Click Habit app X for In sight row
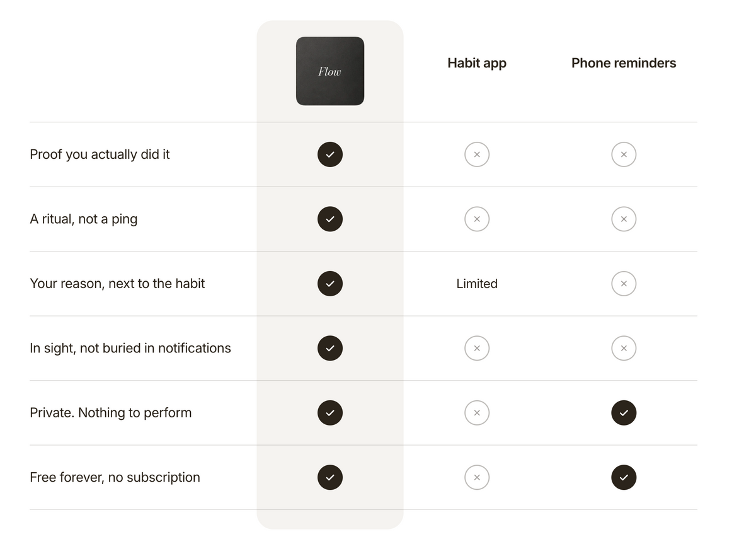 click(x=477, y=348)
